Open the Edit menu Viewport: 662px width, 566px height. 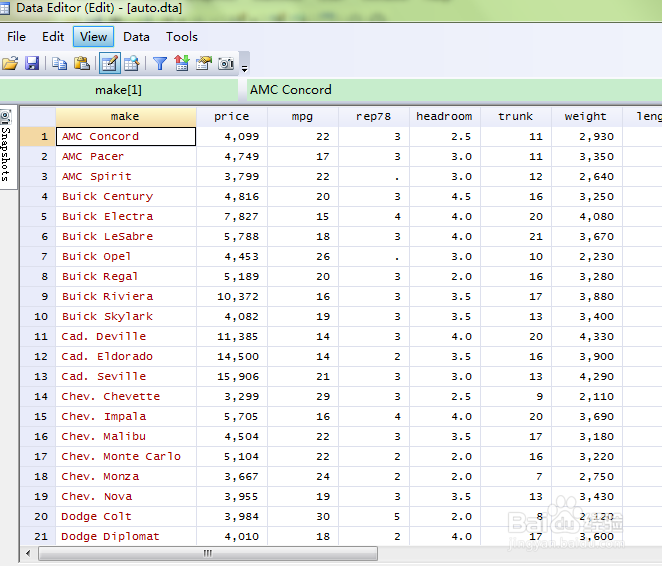point(53,37)
